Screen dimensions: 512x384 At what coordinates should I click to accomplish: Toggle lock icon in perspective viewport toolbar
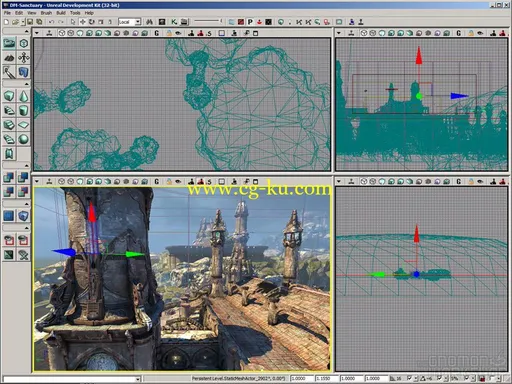tap(169, 182)
